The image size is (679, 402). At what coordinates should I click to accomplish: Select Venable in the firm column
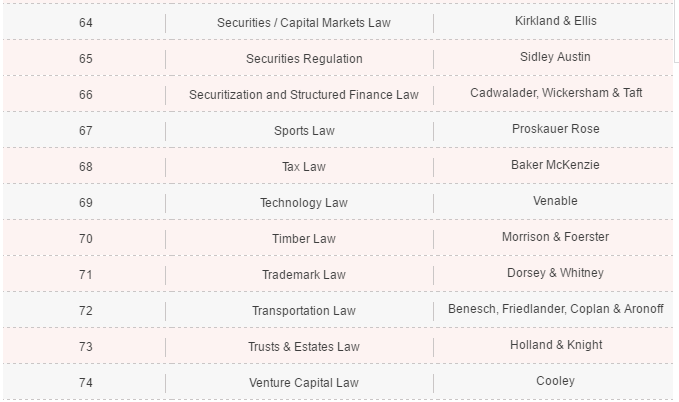click(555, 201)
